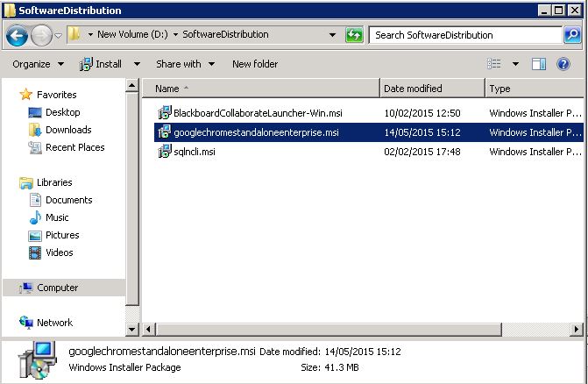Focus the Search SoftwareDistribution box

click(x=465, y=35)
